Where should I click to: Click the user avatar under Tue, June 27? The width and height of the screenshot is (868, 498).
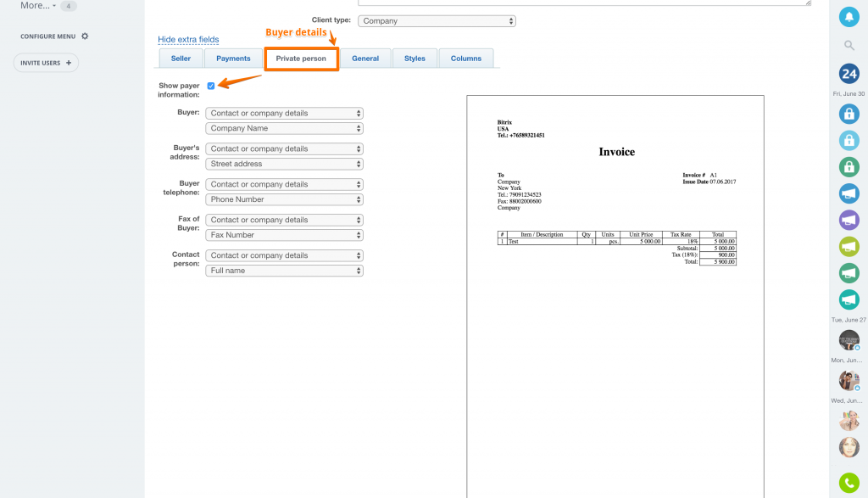point(849,340)
